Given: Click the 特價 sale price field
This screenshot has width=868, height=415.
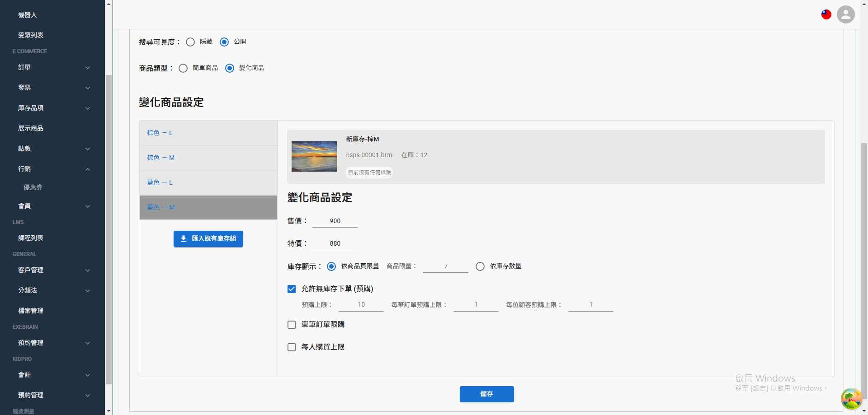Looking at the screenshot, I should tap(335, 244).
